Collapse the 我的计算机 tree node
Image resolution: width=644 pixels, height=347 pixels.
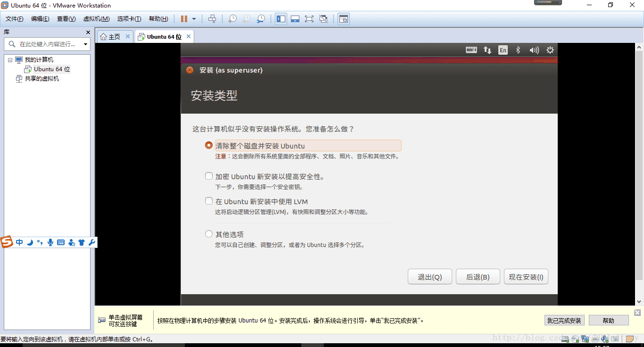(10, 60)
